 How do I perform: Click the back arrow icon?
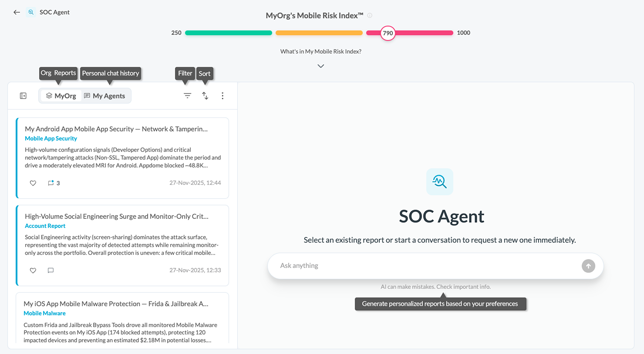(x=17, y=12)
